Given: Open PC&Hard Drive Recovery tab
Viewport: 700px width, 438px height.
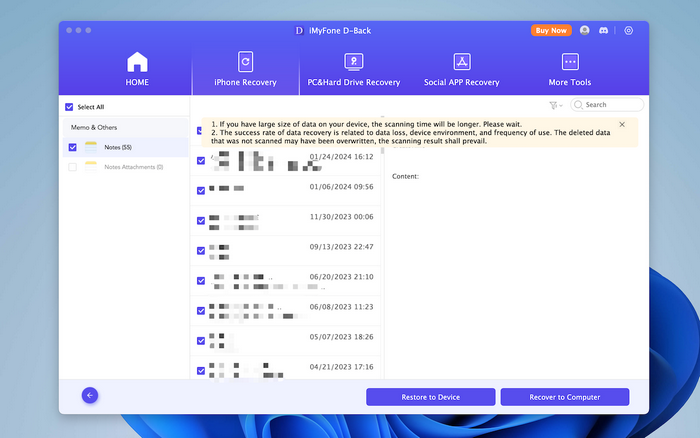Looking at the screenshot, I should point(354,69).
